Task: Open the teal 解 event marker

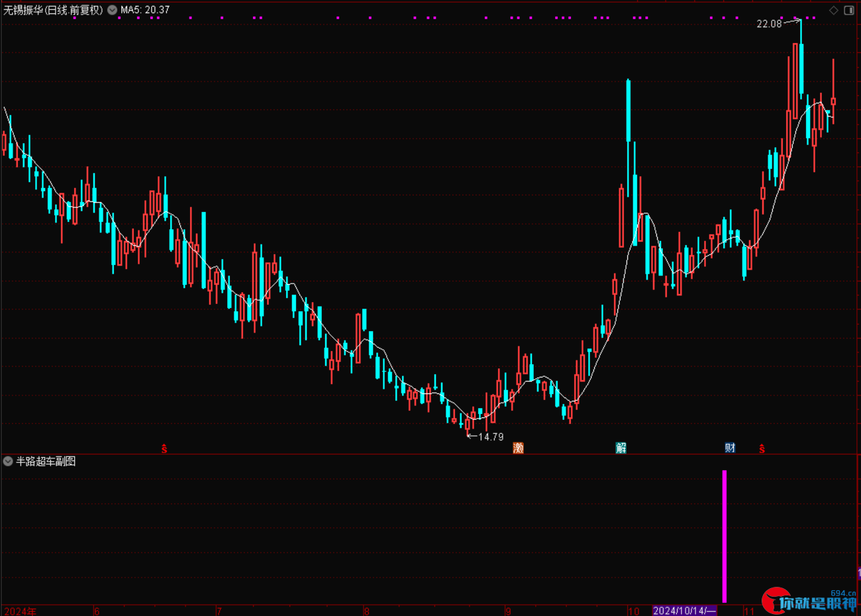Action: click(x=621, y=448)
